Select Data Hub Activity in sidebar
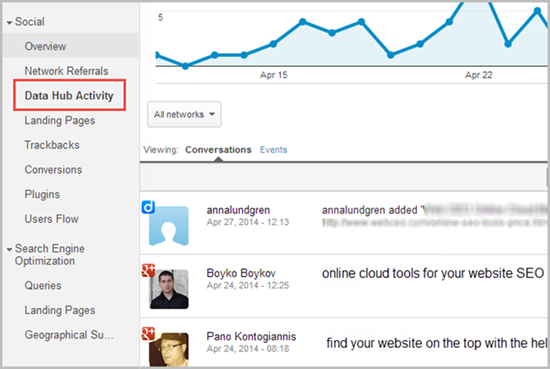The width and height of the screenshot is (550, 369). (69, 95)
